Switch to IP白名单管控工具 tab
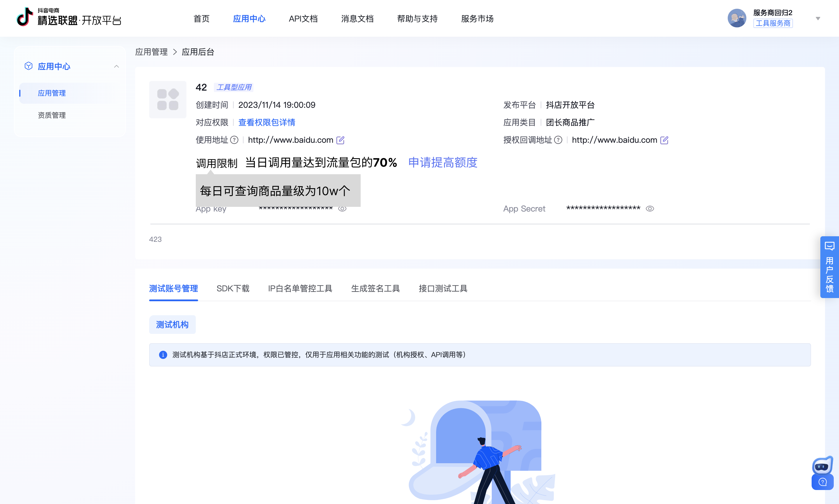Screen dimensions: 839x504 (300, 289)
